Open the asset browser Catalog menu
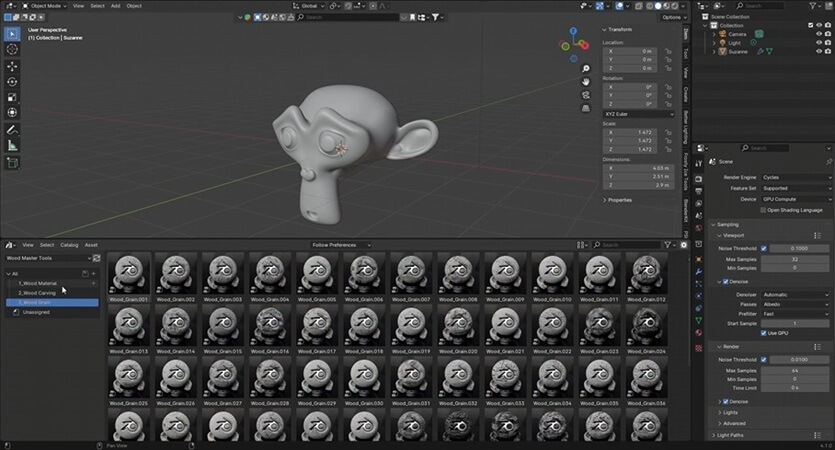This screenshot has height=450, width=835. (x=69, y=245)
